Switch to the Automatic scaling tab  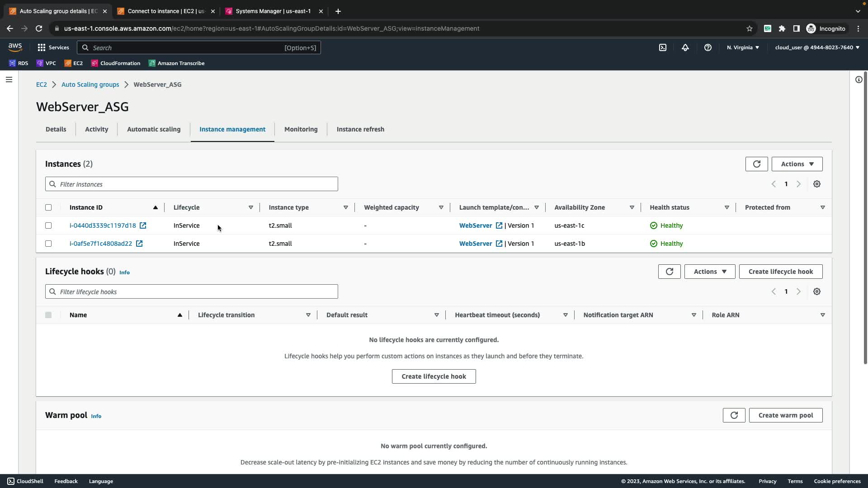tap(154, 129)
